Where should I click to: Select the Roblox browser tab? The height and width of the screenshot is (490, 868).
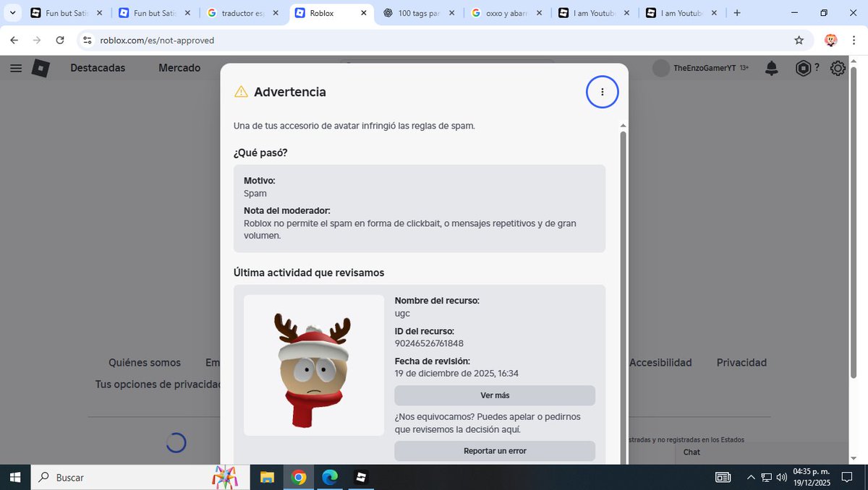click(x=331, y=13)
